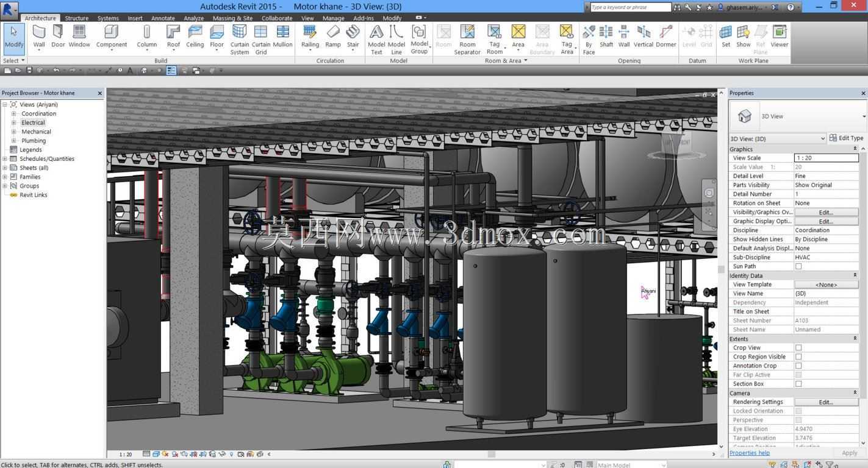This screenshot has width=868, height=468.
Task: Click the Show work plane tool
Action: point(744,37)
